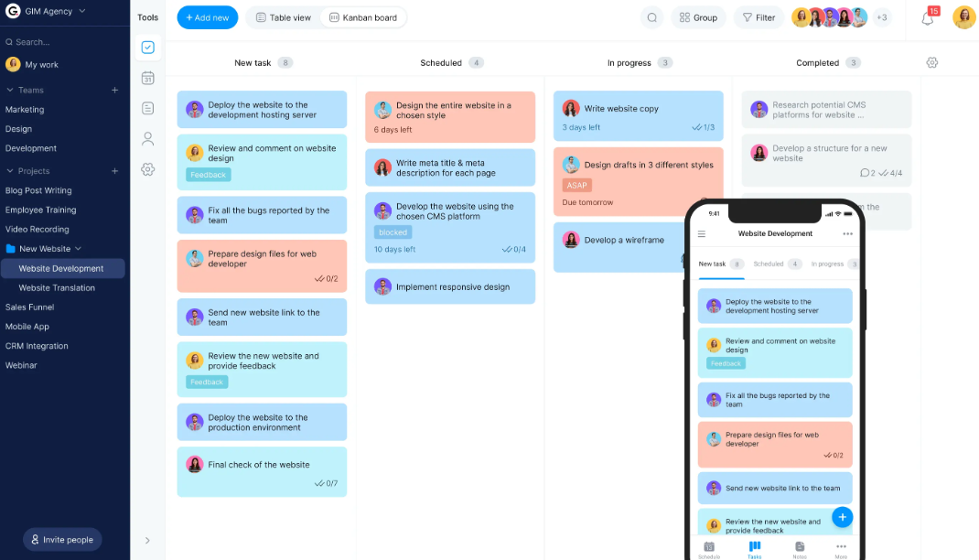Click the GIM Agency logo icon

click(13, 11)
